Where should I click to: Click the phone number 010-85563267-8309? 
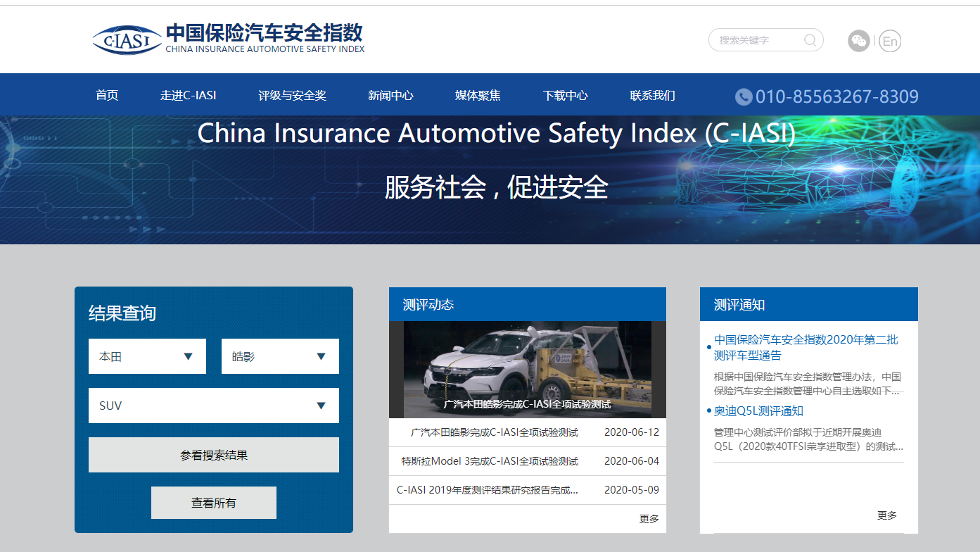point(837,96)
